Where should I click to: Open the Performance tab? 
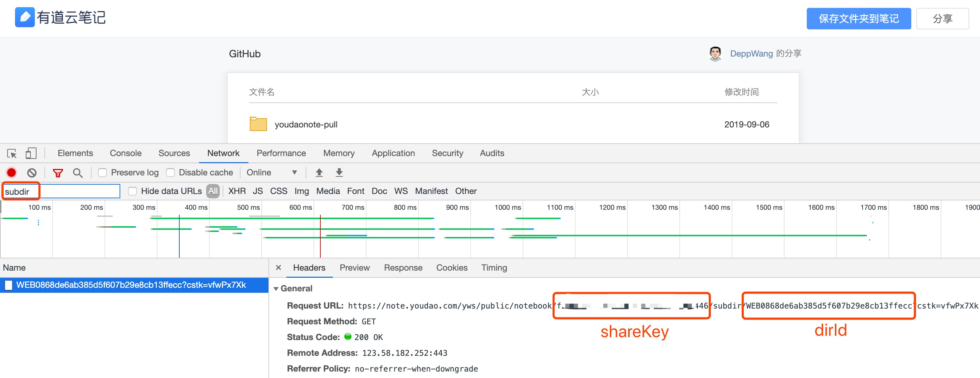281,153
